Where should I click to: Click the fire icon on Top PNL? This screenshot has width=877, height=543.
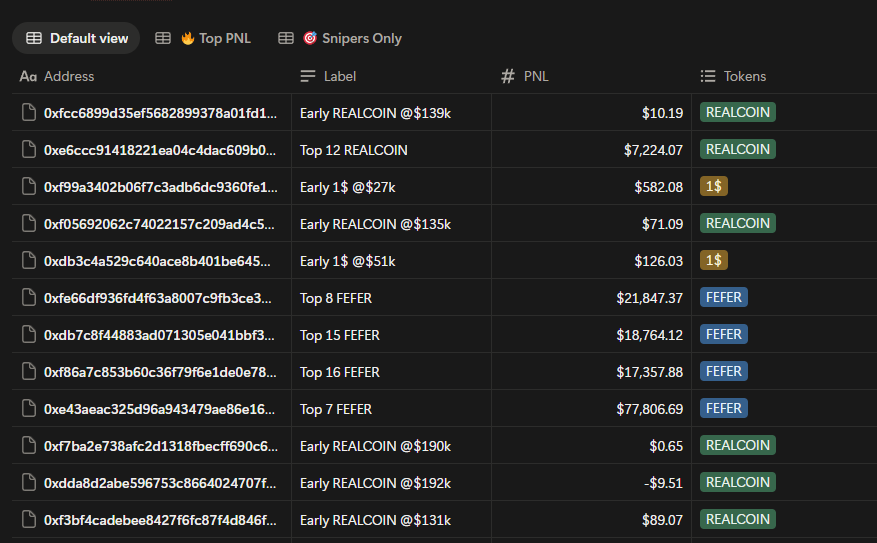[187, 38]
